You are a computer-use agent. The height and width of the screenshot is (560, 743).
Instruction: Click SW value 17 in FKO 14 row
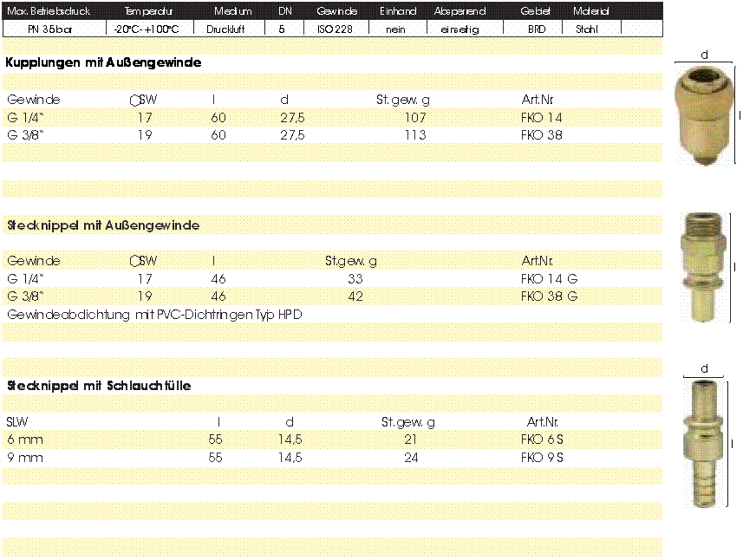[x=145, y=118]
